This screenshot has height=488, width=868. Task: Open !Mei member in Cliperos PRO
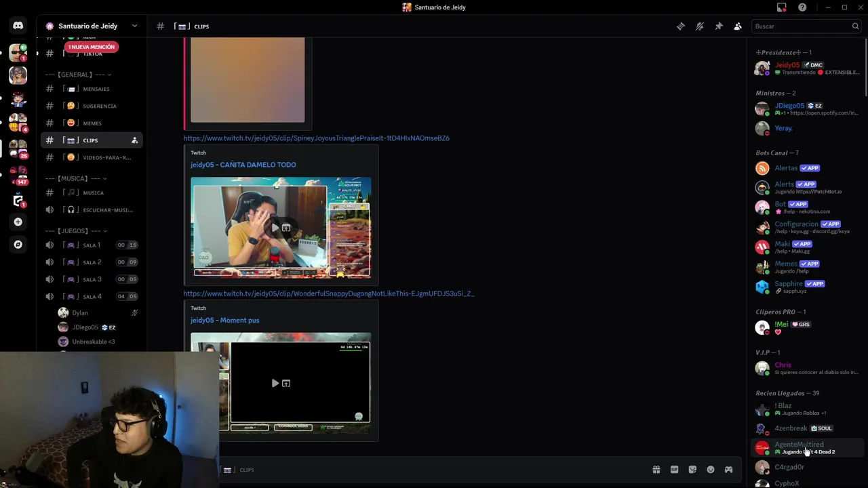pos(807,327)
